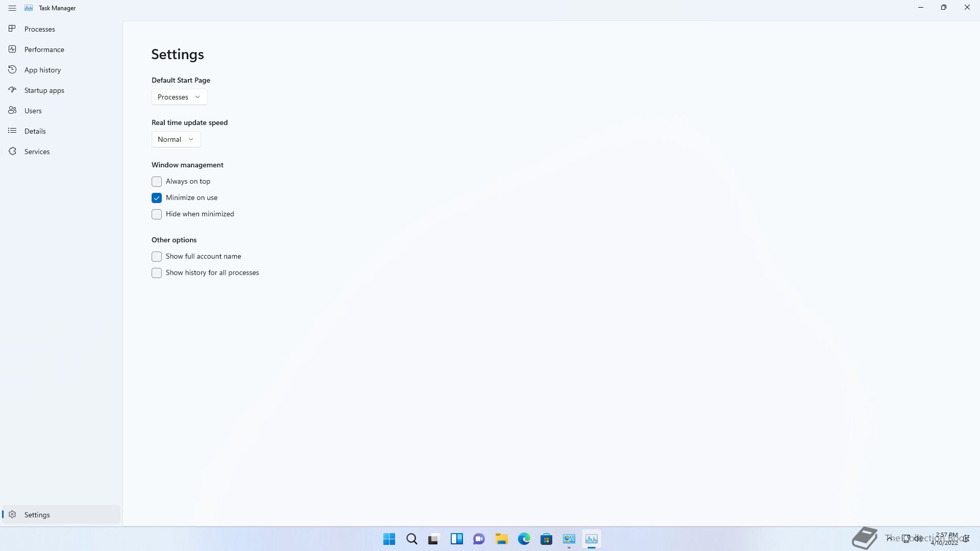The height and width of the screenshot is (551, 980).
Task: Click the Processes sidebar icon
Action: click(x=12, y=29)
